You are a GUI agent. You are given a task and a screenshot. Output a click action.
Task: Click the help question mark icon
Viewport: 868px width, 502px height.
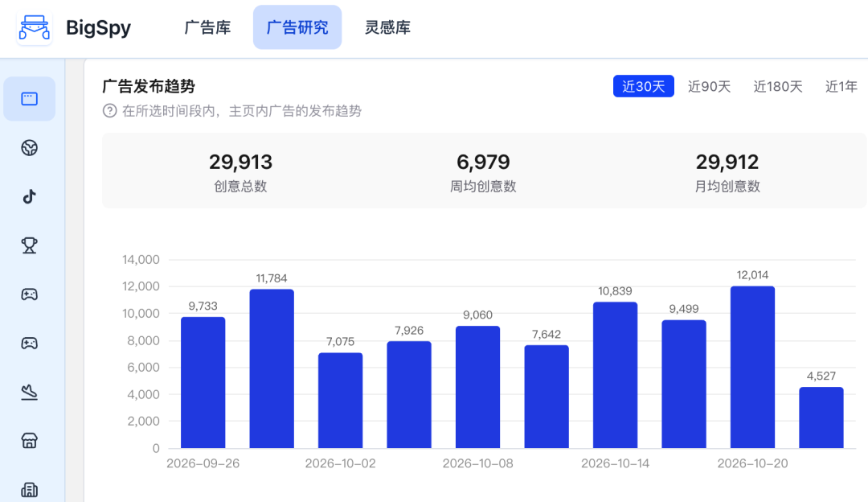[x=109, y=111]
